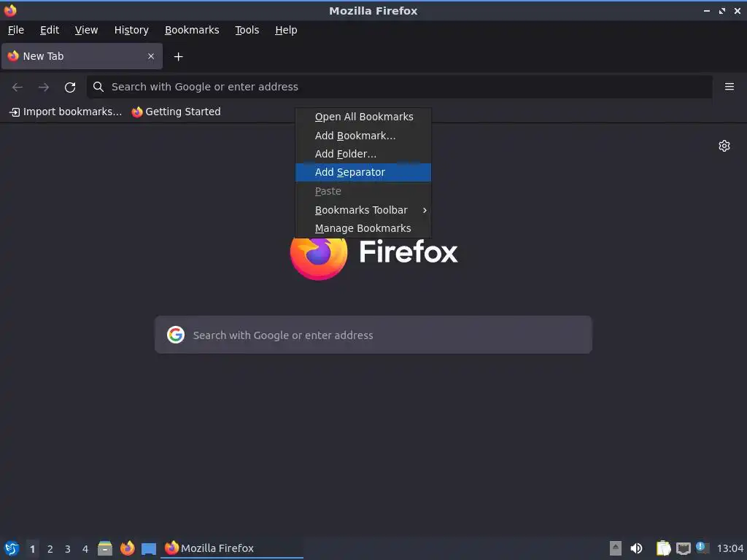This screenshot has width=747, height=560.
Task: Click the blue show desktop taskbar icon
Action: pyautogui.click(x=149, y=549)
